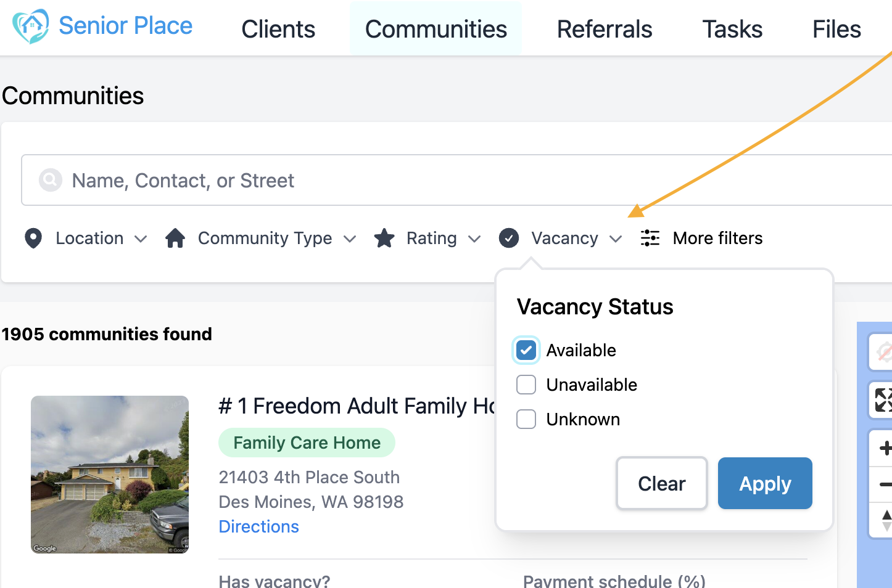Uncheck the Available vacancy checkbox
The image size is (892, 588).
[x=526, y=350]
